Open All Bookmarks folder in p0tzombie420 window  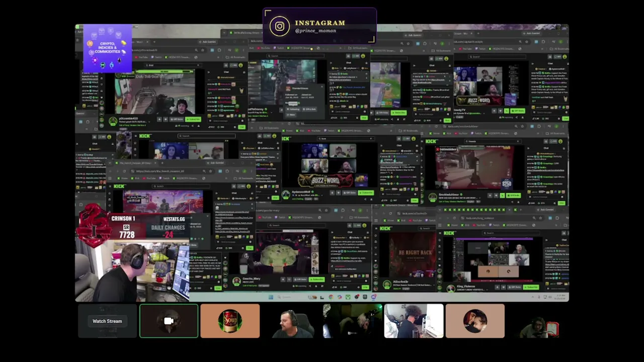pos(235,57)
